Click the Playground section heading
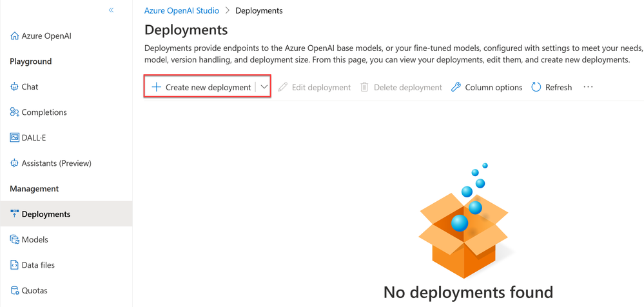This screenshot has width=644, height=307. [x=31, y=61]
